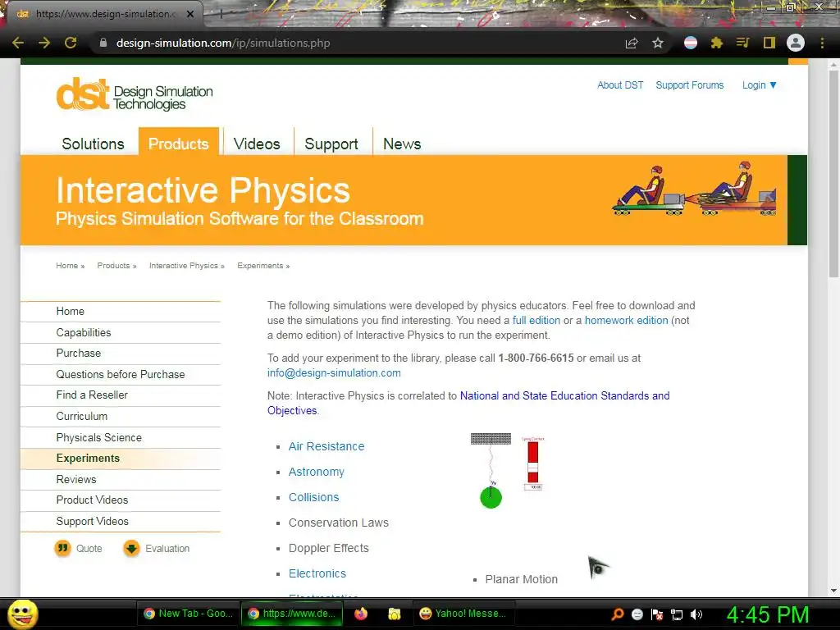The width and height of the screenshot is (840, 630).
Task: Open the Air Resistance experiments link
Action: coord(326,446)
